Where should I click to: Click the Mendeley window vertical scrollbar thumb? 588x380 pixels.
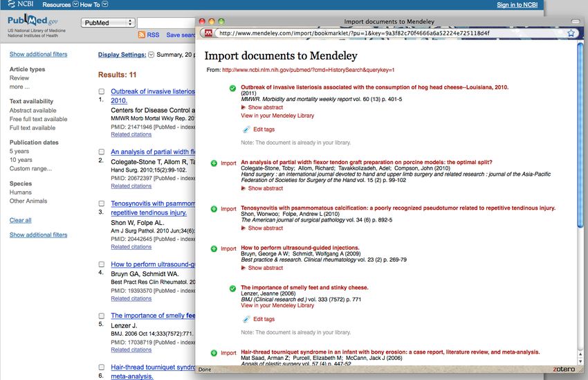[580, 135]
